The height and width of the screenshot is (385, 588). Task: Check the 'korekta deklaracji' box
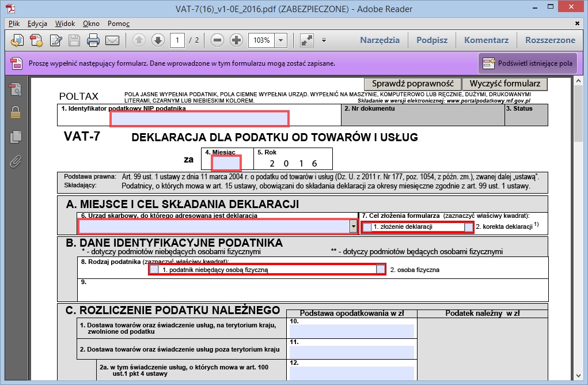tap(469, 227)
